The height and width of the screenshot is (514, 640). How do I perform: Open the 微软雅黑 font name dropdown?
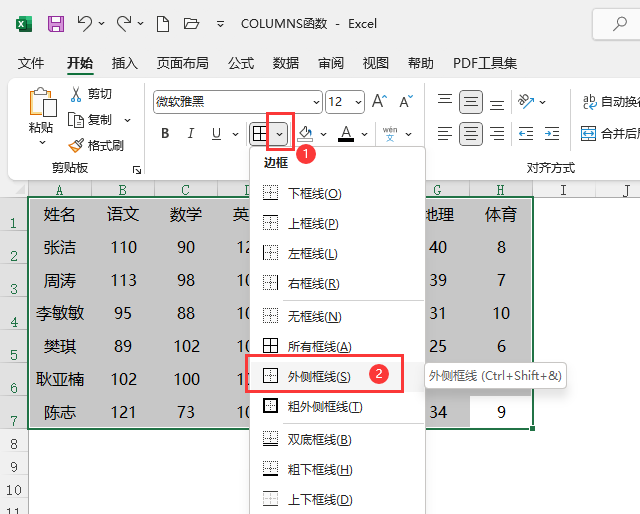pyautogui.click(x=316, y=102)
